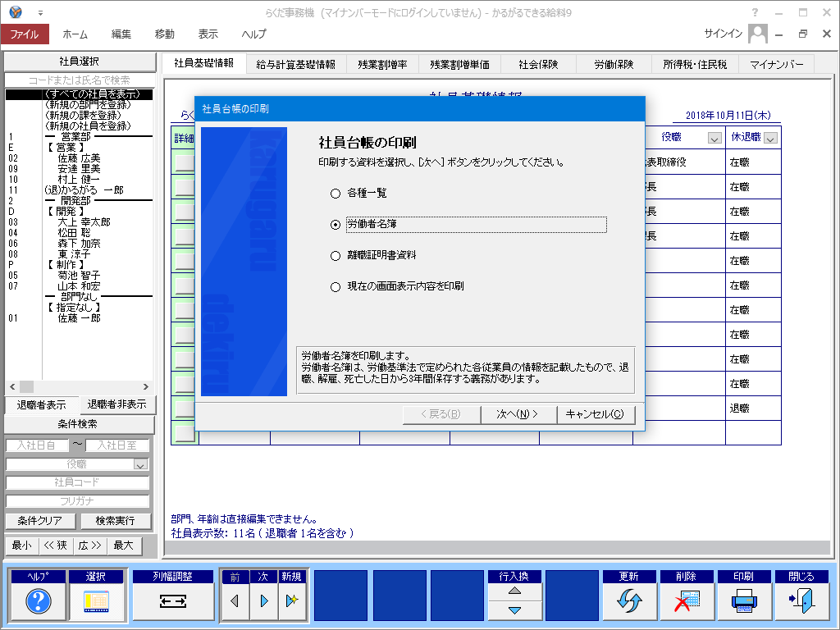Screen dimensions: 840x630
Task: Switch to 所得税・住民税 tab
Action: (x=695, y=64)
